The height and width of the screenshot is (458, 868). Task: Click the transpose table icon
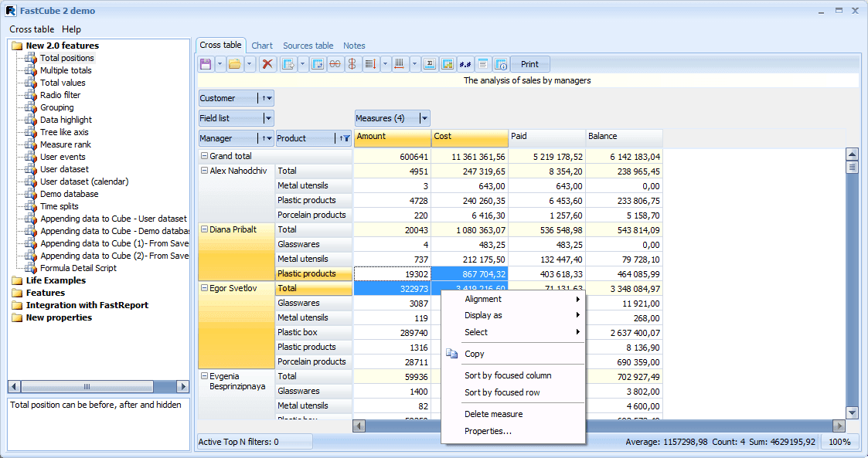pyautogui.click(x=318, y=64)
